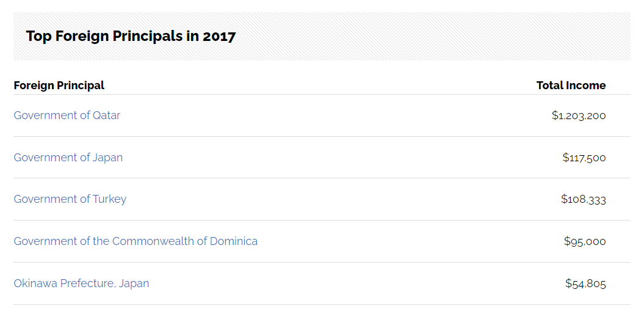Open the Government of Japan link

pos(68,158)
